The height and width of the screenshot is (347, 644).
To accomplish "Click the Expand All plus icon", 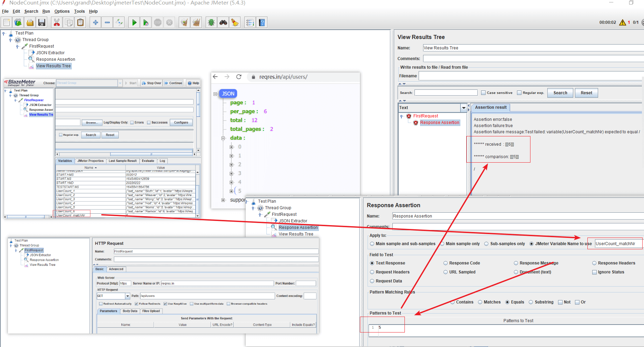I will (96, 23).
